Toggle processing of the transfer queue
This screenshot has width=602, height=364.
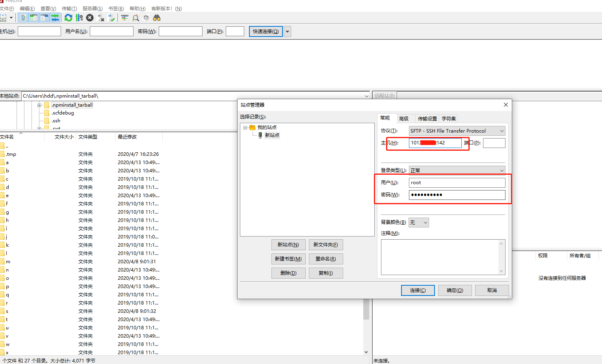click(x=79, y=18)
